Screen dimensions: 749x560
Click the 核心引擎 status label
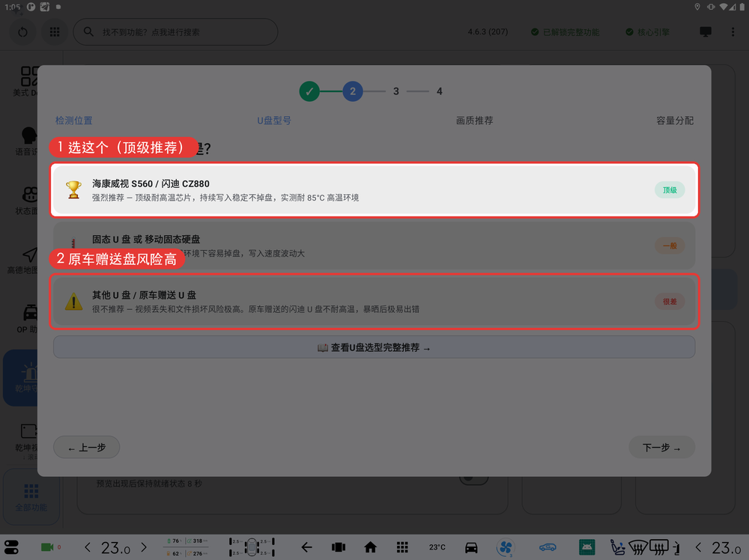point(648,32)
